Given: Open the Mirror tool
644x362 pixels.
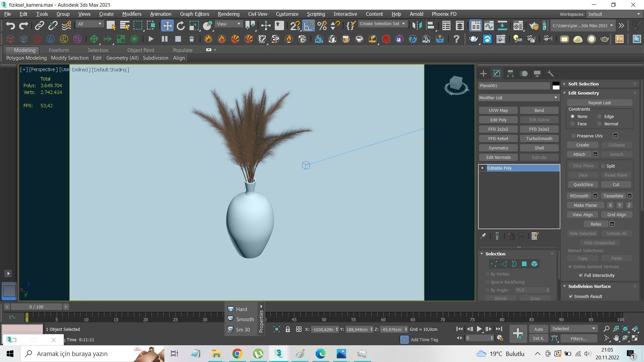Looking at the screenshot, I should (x=417, y=26).
